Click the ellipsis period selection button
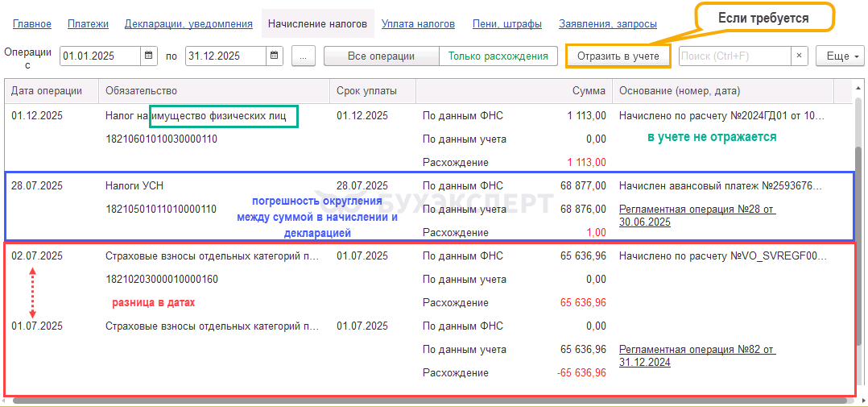The height and width of the screenshot is (407, 868). tap(303, 56)
